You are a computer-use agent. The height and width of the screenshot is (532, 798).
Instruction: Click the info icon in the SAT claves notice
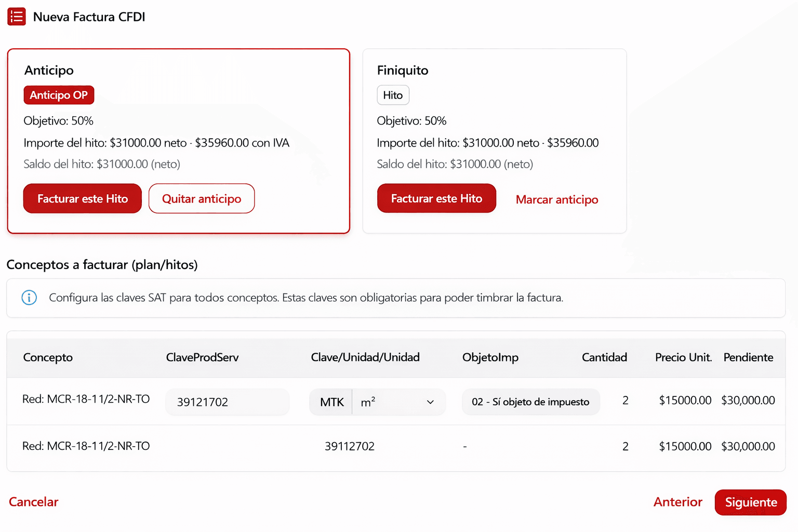point(29,298)
